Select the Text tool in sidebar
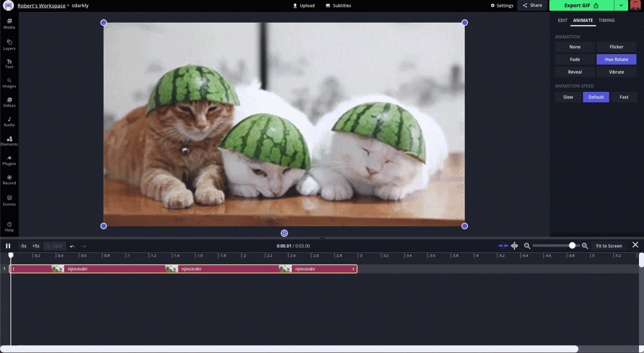This screenshot has height=353, width=644. click(x=9, y=63)
